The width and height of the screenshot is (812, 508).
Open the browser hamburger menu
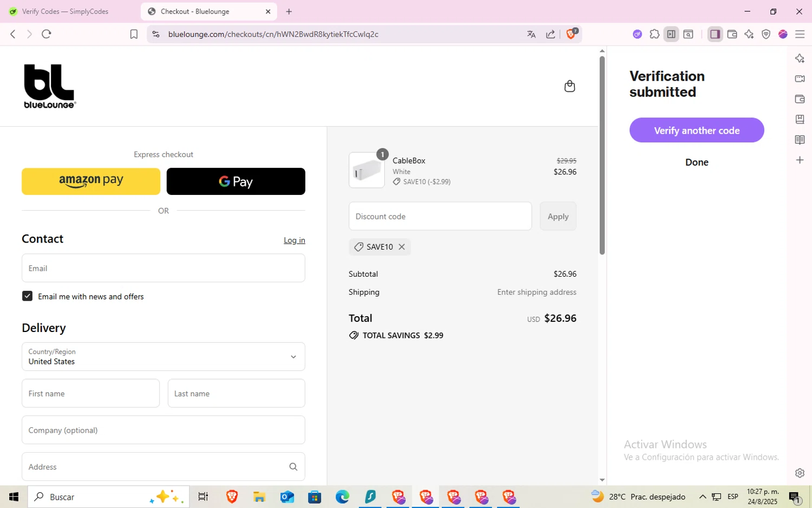pos(800,34)
